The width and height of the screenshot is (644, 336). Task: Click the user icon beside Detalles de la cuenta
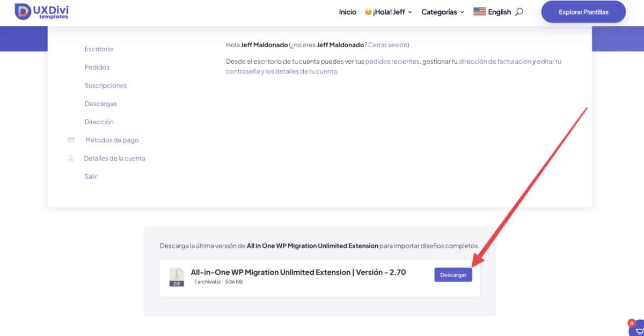point(70,158)
